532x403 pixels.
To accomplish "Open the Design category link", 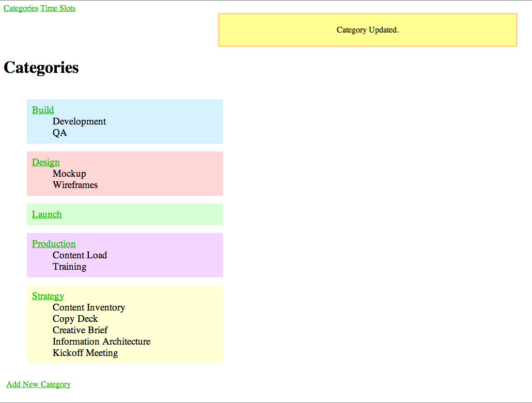I will pyautogui.click(x=46, y=162).
